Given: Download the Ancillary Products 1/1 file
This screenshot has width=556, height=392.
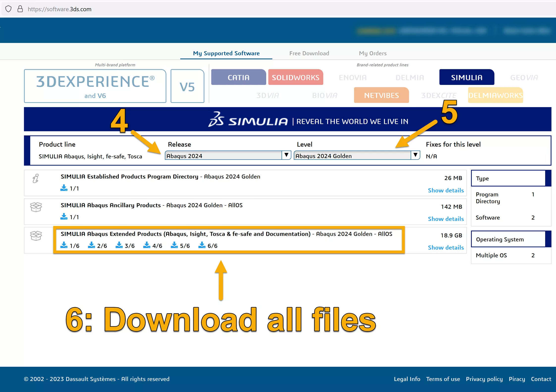Looking at the screenshot, I should pyautogui.click(x=70, y=217).
